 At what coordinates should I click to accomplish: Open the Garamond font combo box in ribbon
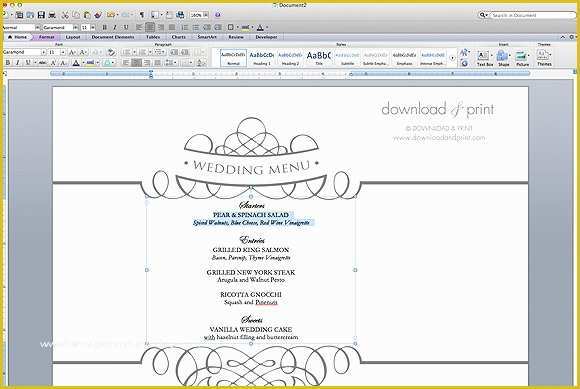click(x=24, y=52)
